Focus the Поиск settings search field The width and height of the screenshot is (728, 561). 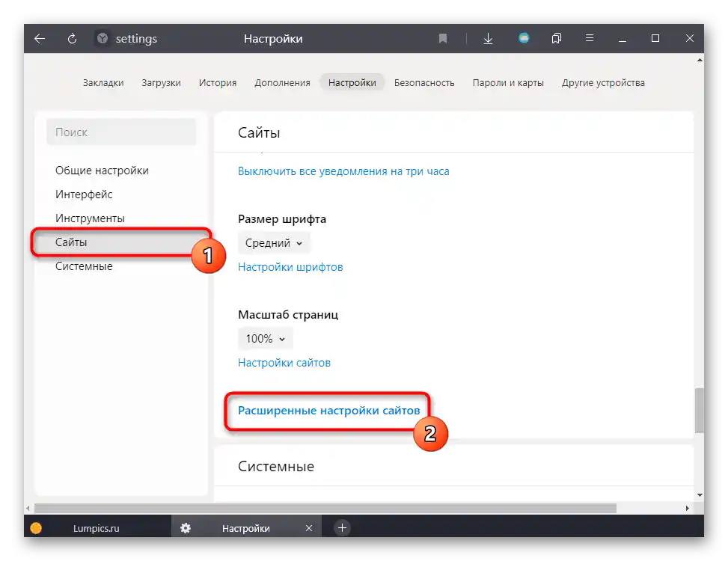(121, 132)
